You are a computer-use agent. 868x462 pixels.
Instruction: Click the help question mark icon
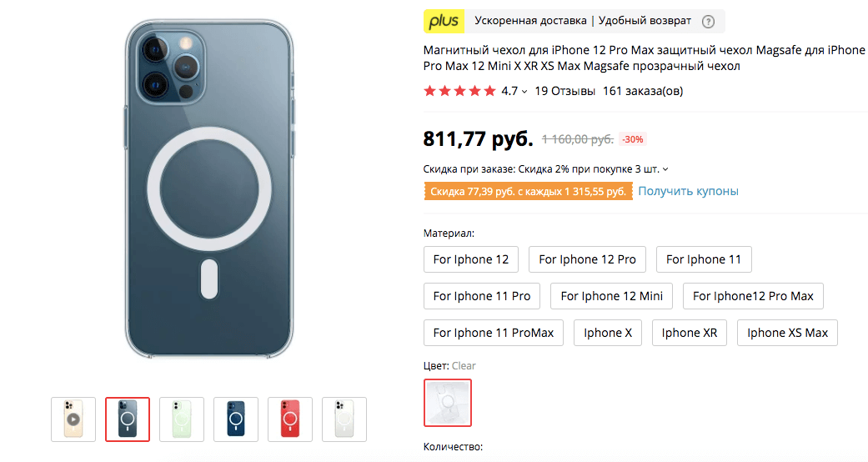tap(708, 21)
